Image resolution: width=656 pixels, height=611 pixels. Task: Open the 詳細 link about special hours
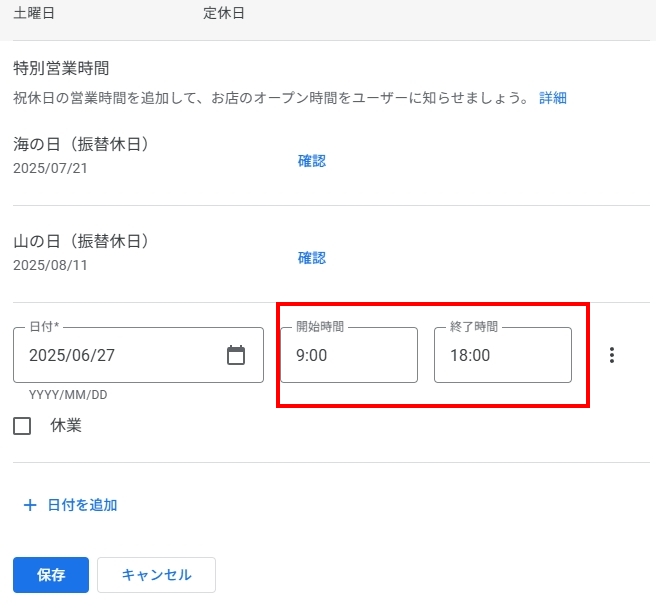tap(553, 98)
